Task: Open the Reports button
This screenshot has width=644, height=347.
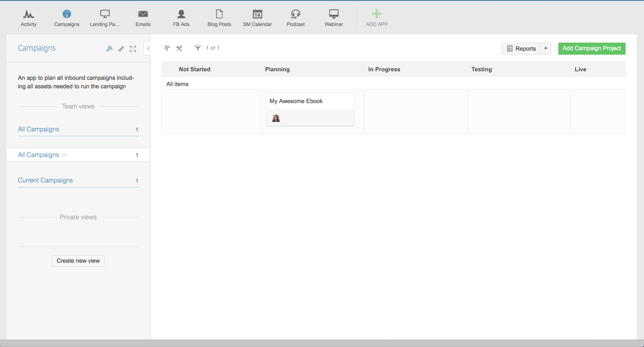Action: pos(521,48)
